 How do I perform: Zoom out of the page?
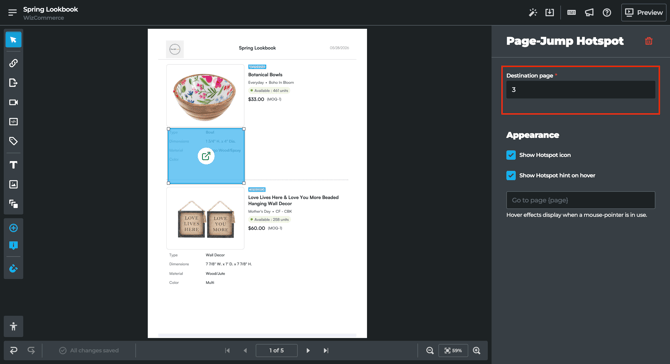coord(430,351)
